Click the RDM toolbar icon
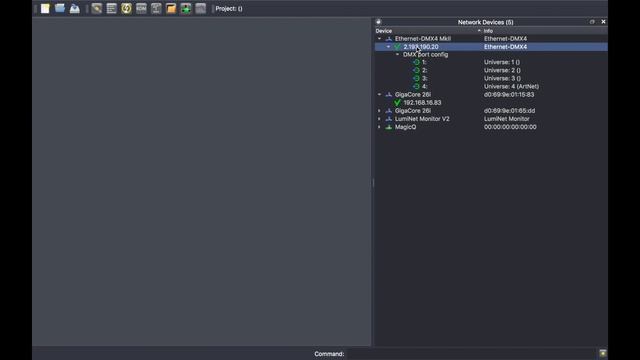Screen dimensions: 640x360 [141, 9]
